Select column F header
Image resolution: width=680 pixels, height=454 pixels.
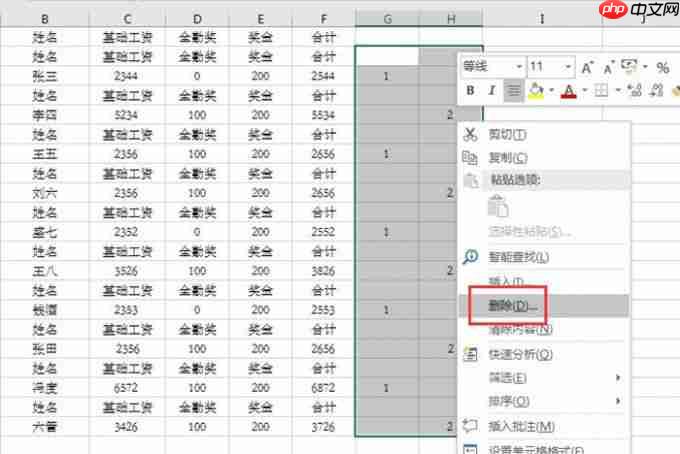324,19
